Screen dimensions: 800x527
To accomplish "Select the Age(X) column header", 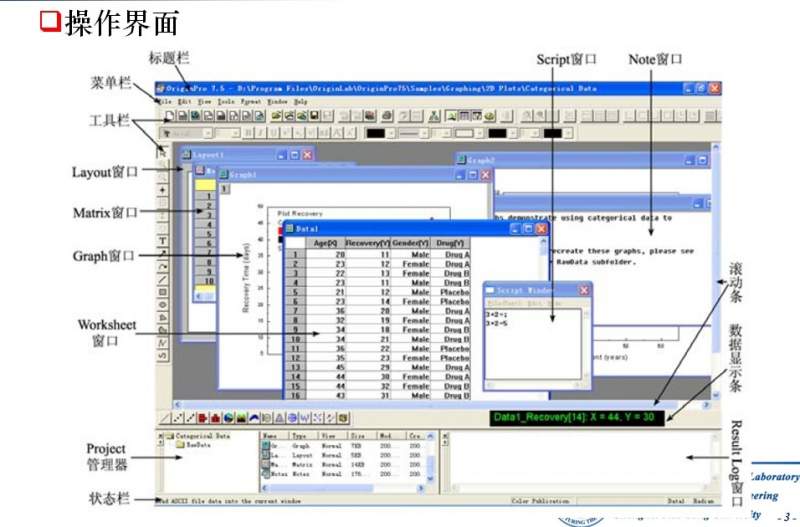I will pos(325,243).
